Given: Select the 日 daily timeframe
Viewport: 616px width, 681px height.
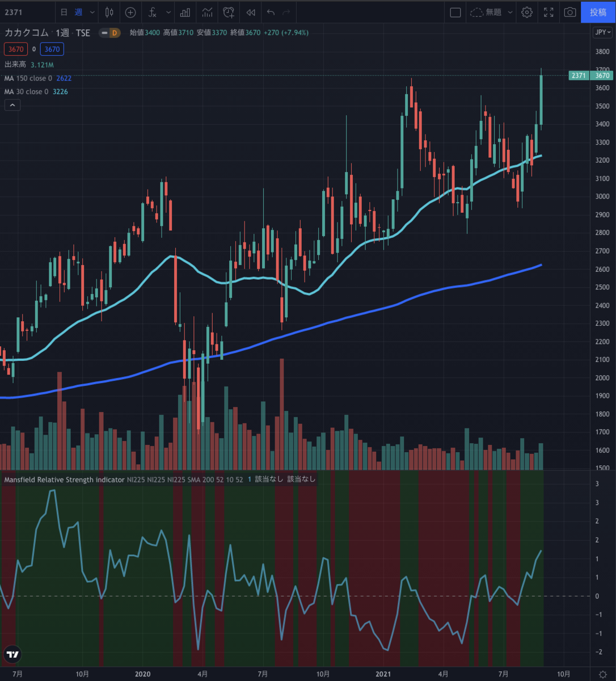Looking at the screenshot, I should 64,12.
